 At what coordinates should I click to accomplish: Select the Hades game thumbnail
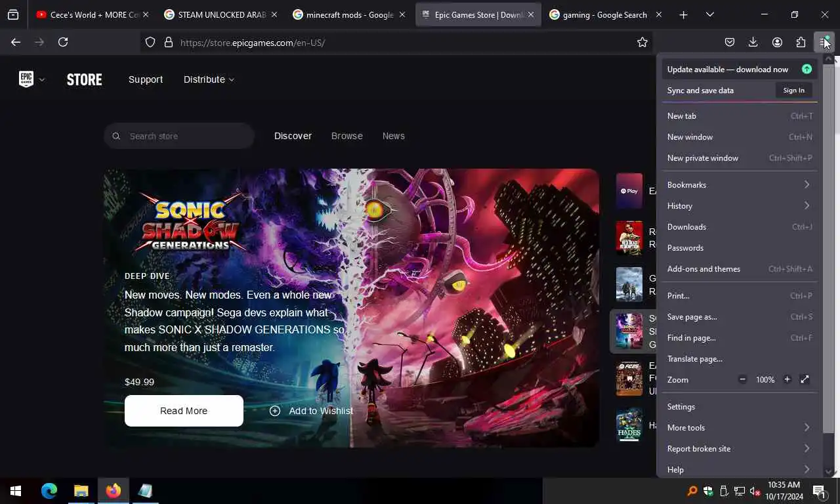(629, 425)
